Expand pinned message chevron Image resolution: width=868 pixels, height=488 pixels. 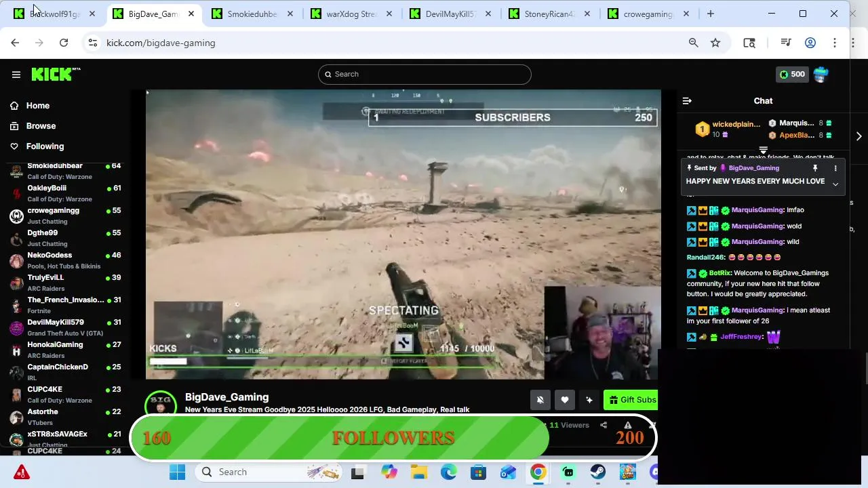click(x=835, y=184)
